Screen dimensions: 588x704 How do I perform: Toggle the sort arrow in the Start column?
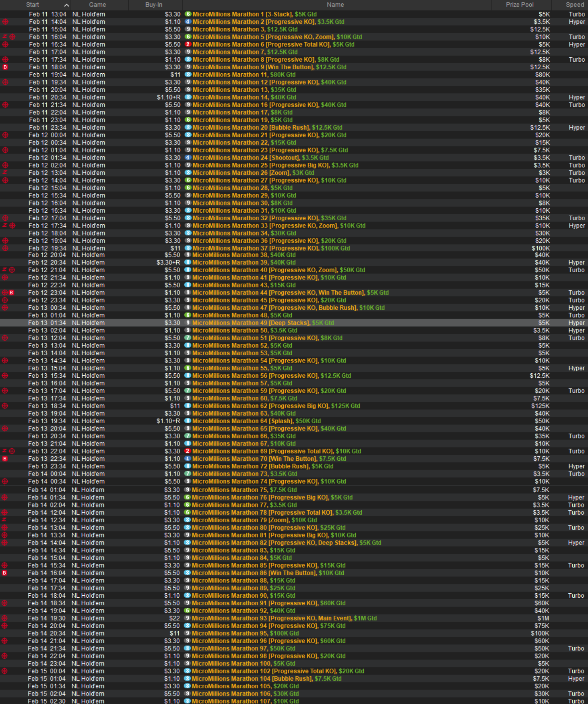click(x=66, y=5)
